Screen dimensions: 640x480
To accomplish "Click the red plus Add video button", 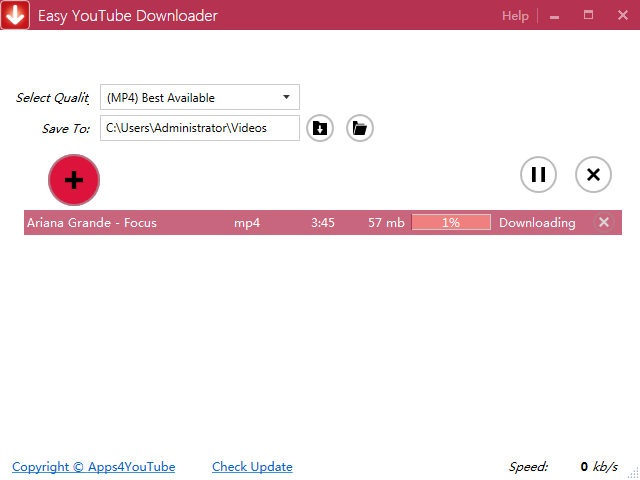I will (x=74, y=180).
